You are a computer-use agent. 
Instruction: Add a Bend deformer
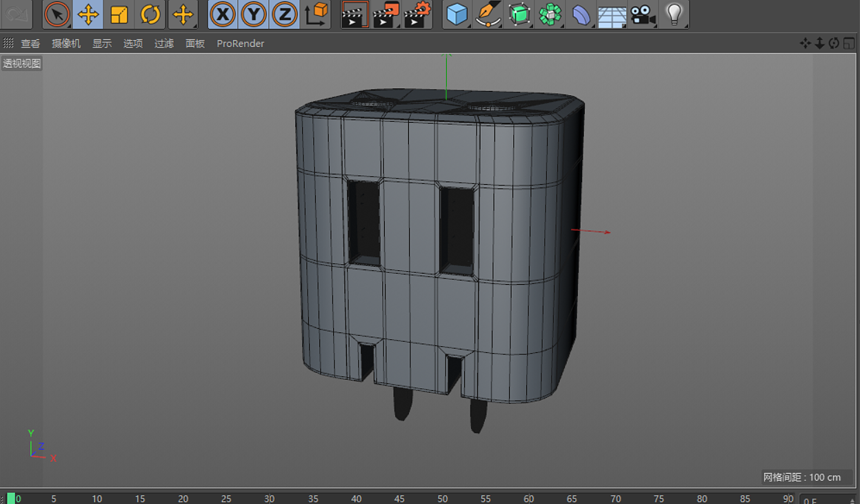pyautogui.click(x=581, y=14)
